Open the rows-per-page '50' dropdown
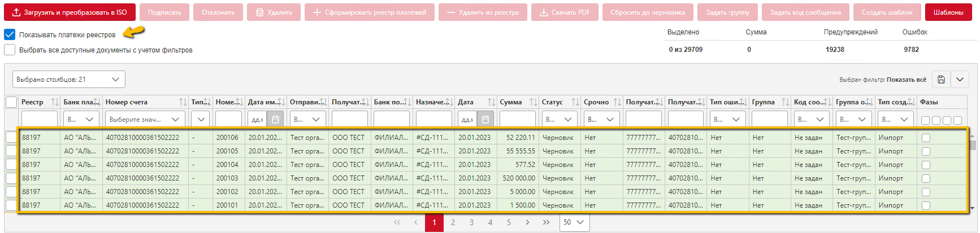The width and height of the screenshot is (980, 233). click(574, 222)
